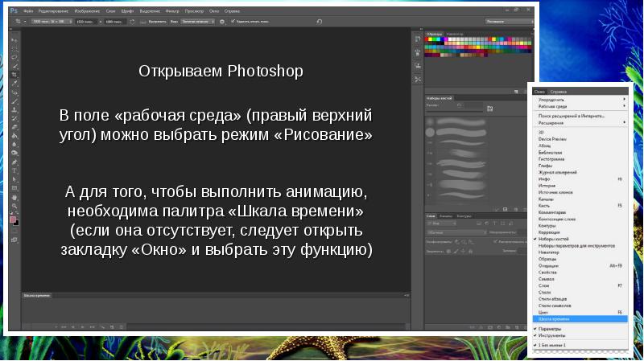Choose 'Device Preview' in Window menu
Screen dimensions: 644x361
580,139
